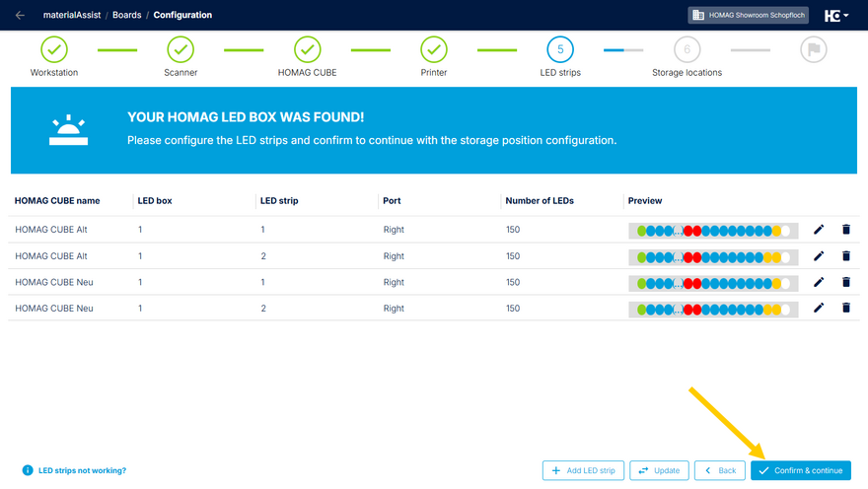This screenshot has height=489, width=868.
Task: Edit HOMAG CUBE Alt strip 2
Action: pyautogui.click(x=819, y=256)
